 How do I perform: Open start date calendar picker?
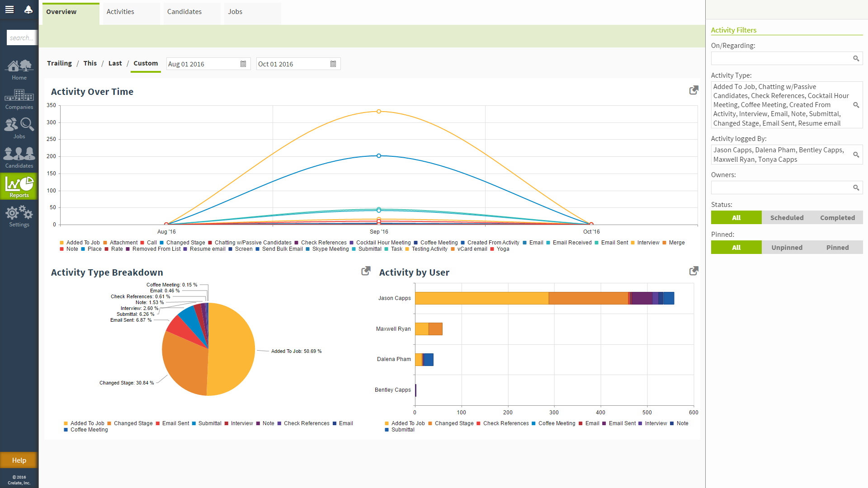243,64
